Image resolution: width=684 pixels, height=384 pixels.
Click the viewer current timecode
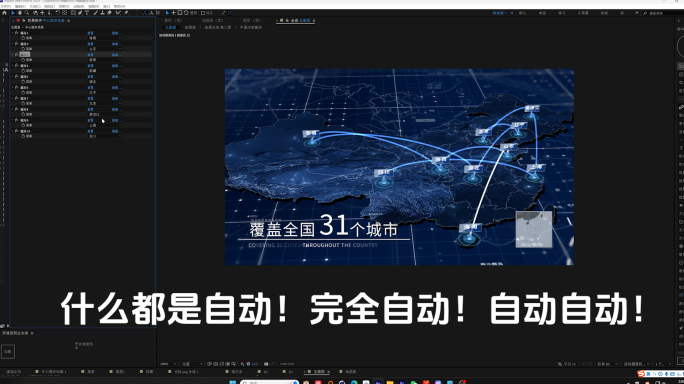click(x=287, y=363)
